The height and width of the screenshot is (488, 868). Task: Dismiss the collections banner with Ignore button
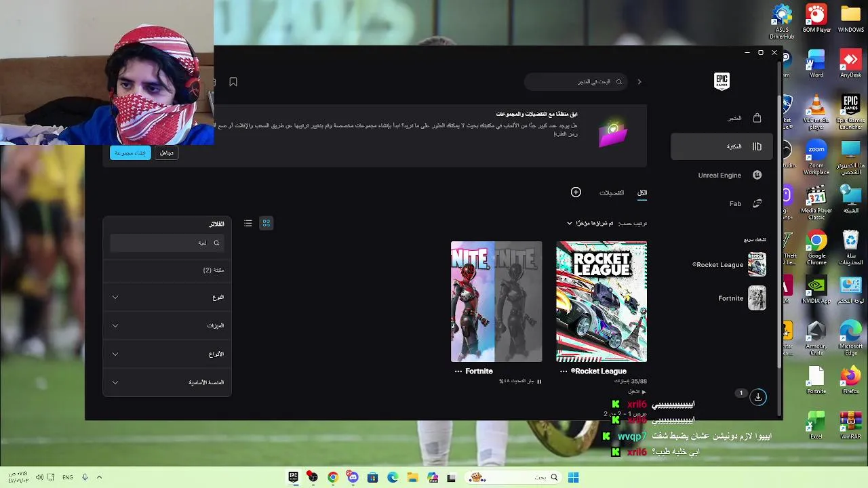167,153
